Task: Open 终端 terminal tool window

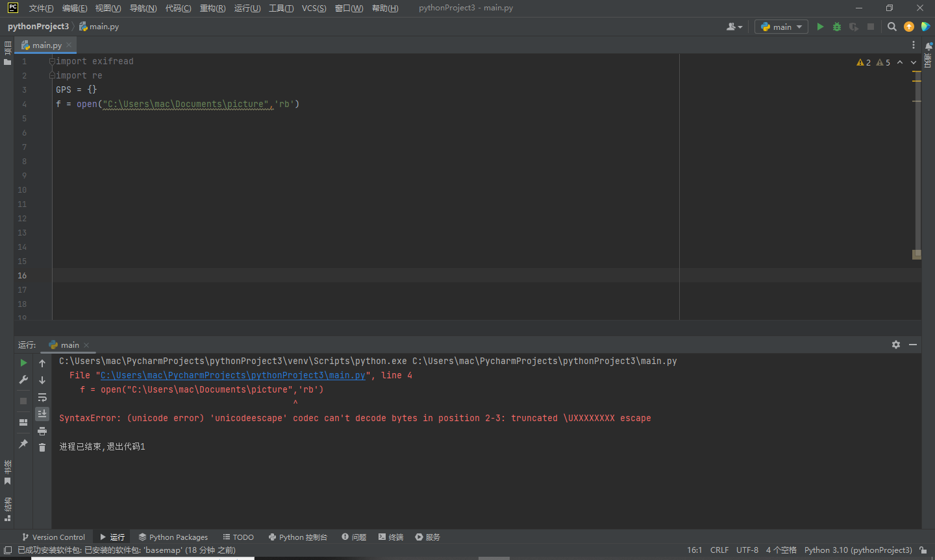Action: pyautogui.click(x=391, y=537)
